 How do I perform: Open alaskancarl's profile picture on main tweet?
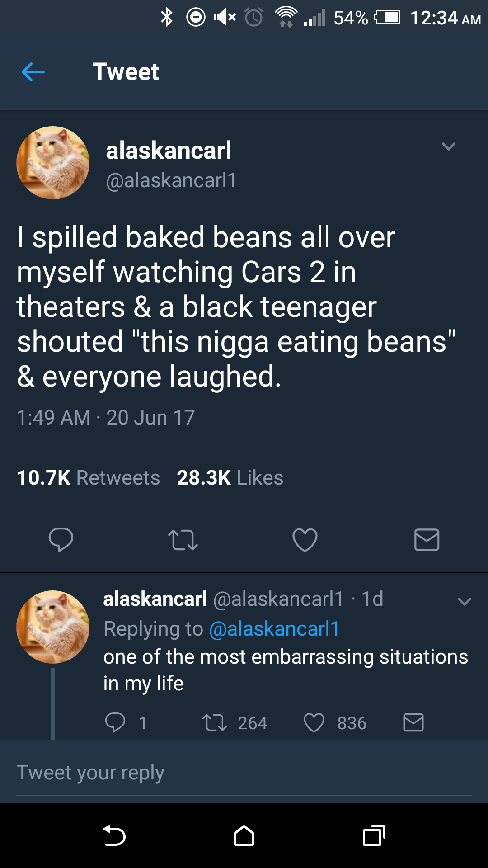[53, 163]
